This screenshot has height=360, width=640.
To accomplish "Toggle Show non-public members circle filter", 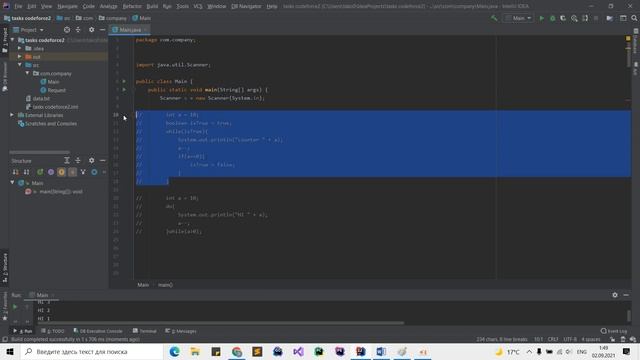I will (94, 172).
